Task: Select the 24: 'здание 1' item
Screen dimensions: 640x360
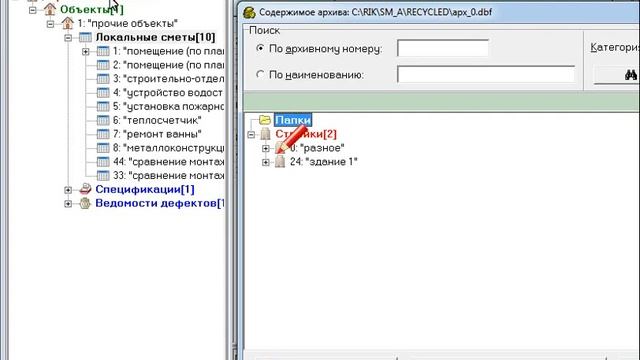Action: click(x=324, y=162)
